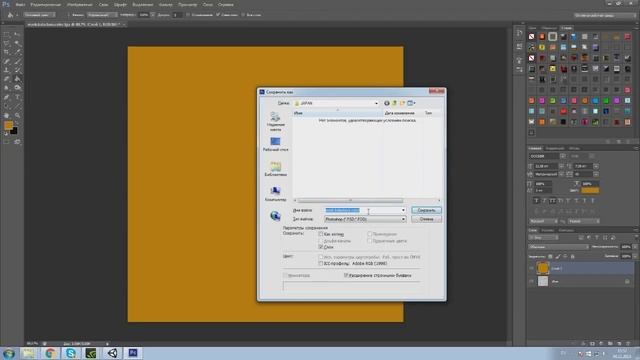Select the Hand tool
Image resolution: width=640 pixels, height=360 pixels.
7,116
